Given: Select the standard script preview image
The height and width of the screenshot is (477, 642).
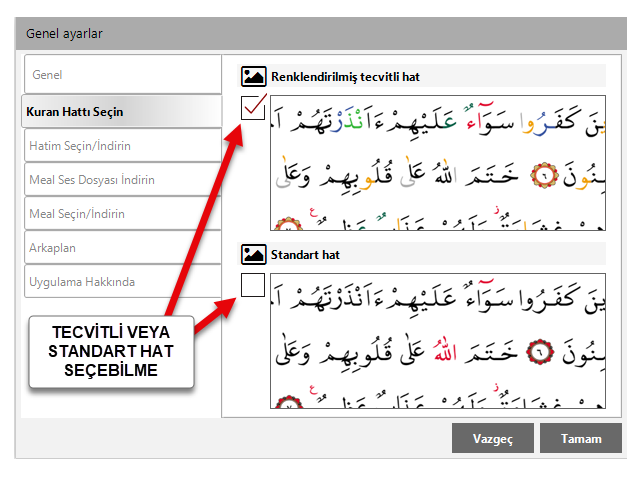Looking at the screenshot, I should 438,341.
